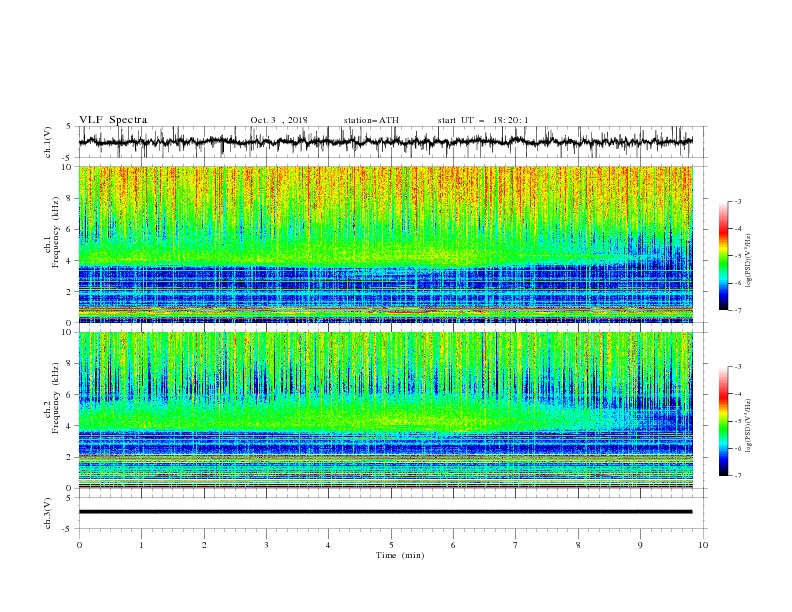Click the "station=ATH" header label
The height and width of the screenshot is (612, 792).
pos(371,120)
